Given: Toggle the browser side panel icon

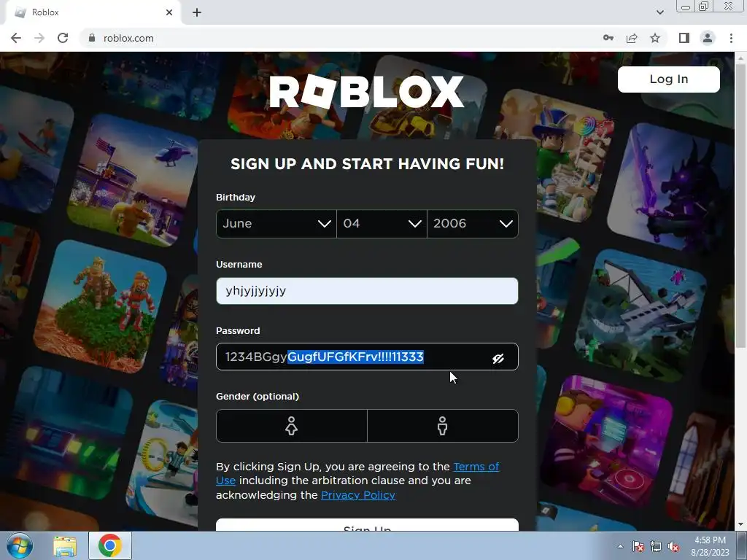Looking at the screenshot, I should [684, 38].
